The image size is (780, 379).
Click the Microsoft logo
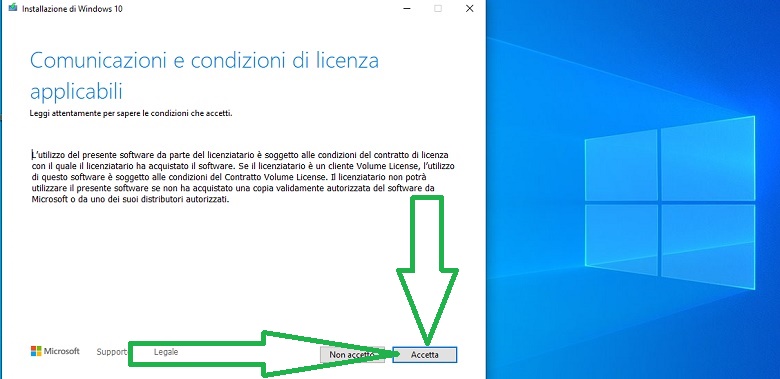click(55, 351)
